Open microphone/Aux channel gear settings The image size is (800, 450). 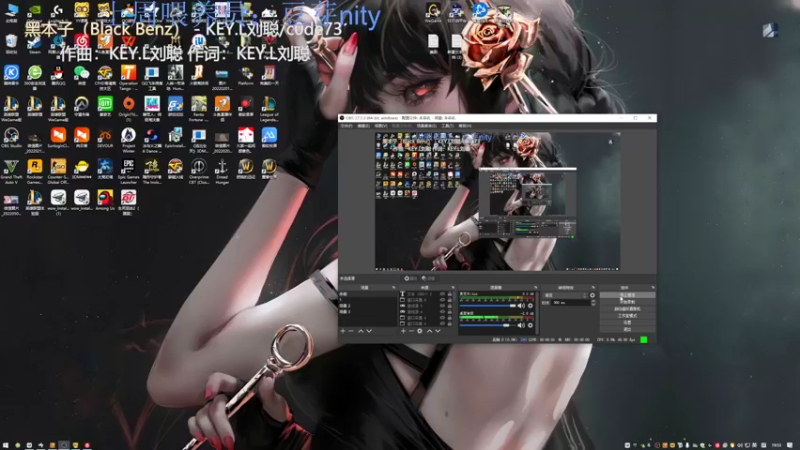(530, 306)
